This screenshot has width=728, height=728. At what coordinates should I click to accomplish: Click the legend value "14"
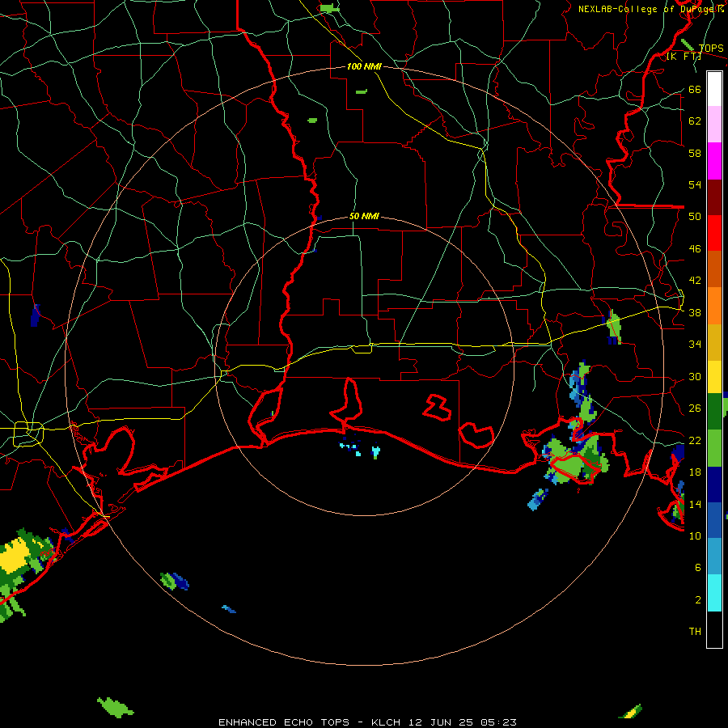(x=695, y=504)
